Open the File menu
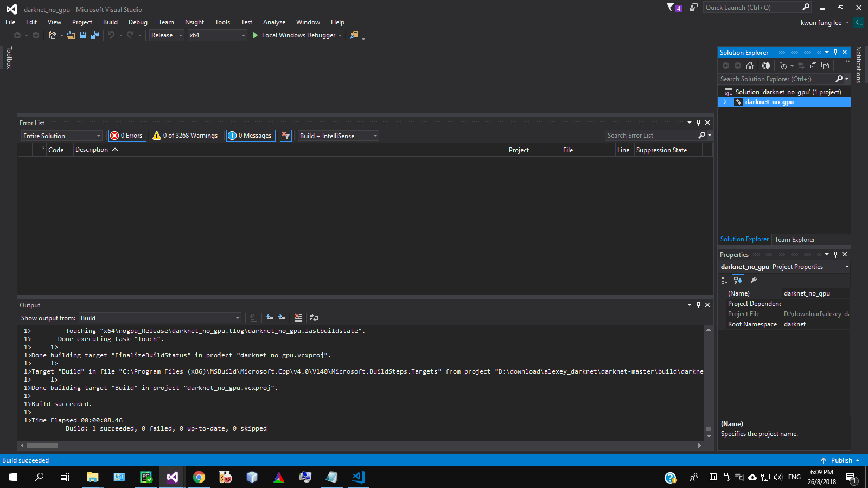Viewport: 868px width, 488px height. tap(10, 22)
